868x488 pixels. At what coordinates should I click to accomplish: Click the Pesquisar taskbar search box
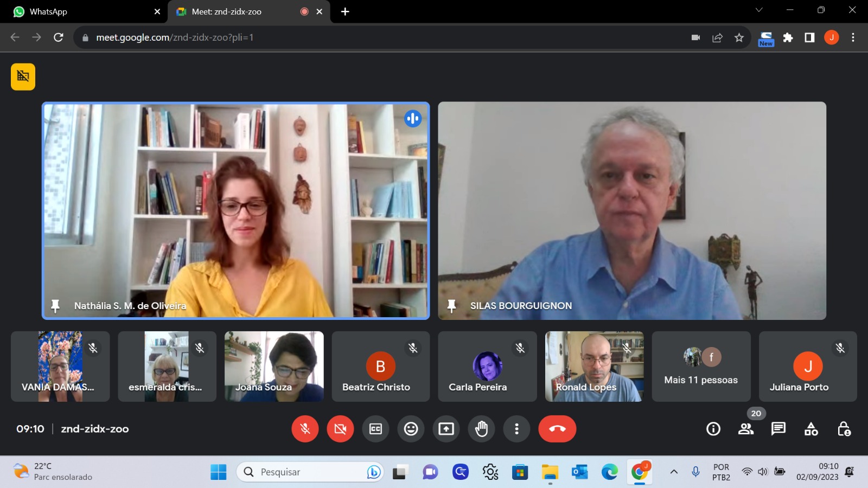click(x=310, y=472)
